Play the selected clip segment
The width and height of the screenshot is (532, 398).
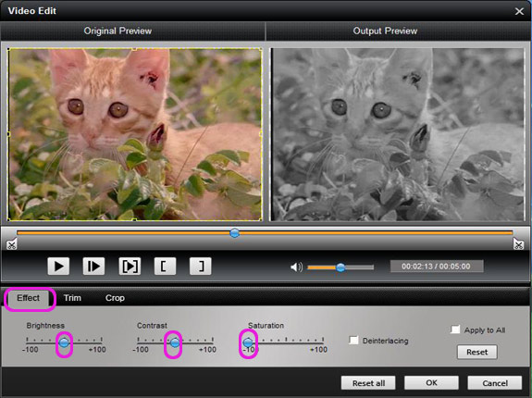[x=130, y=266]
